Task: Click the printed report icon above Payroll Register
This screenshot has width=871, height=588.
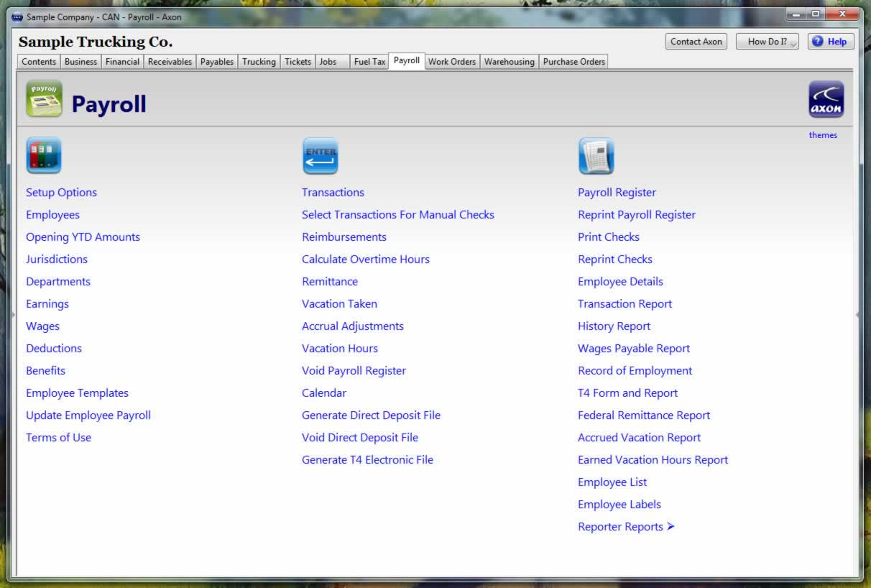Action: pos(596,156)
